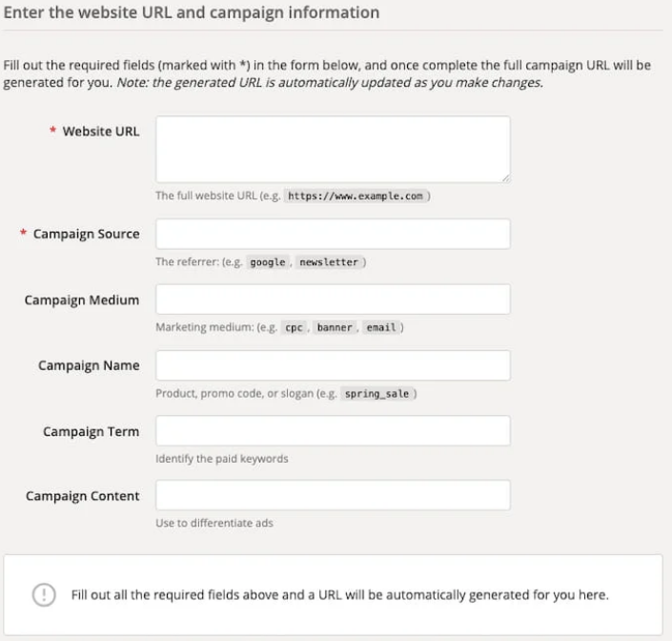
Task: Focus the Campaign Source input field
Action: [333, 234]
